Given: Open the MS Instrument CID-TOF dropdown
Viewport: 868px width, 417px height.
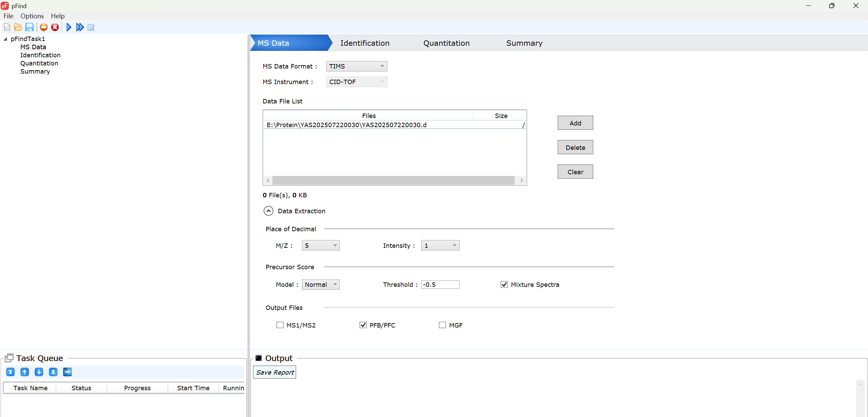Looking at the screenshot, I should point(356,82).
